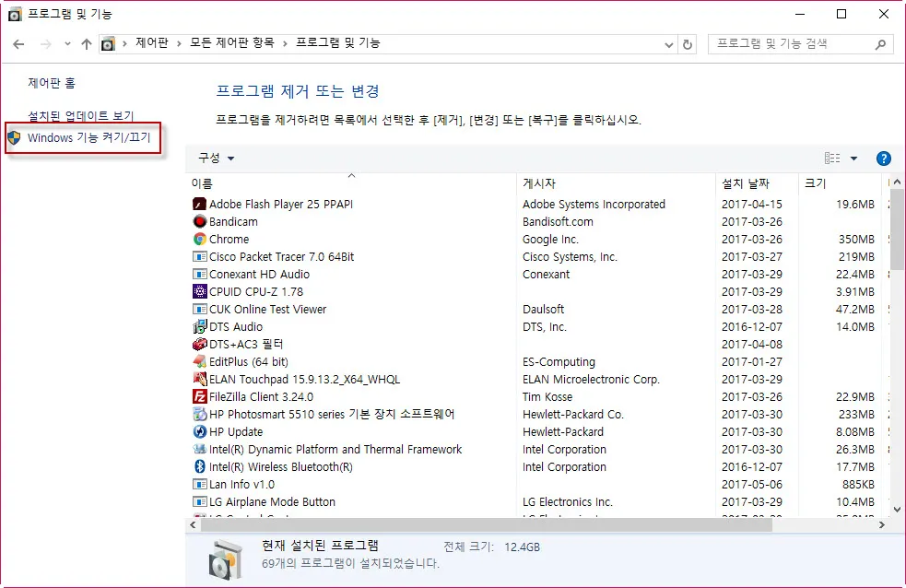Go up one folder level arrow
Screen dimensions: 906x588
tap(87, 44)
